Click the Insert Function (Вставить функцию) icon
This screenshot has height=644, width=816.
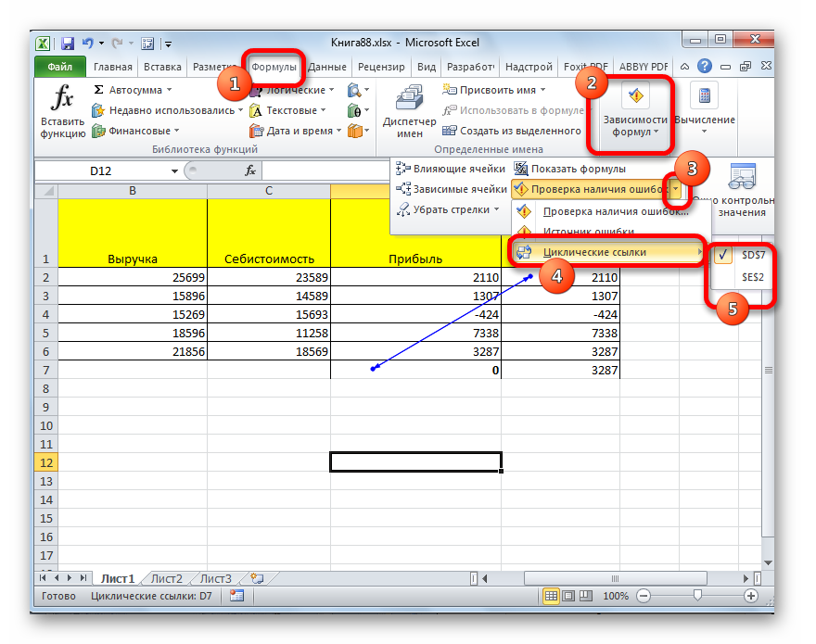[x=62, y=110]
